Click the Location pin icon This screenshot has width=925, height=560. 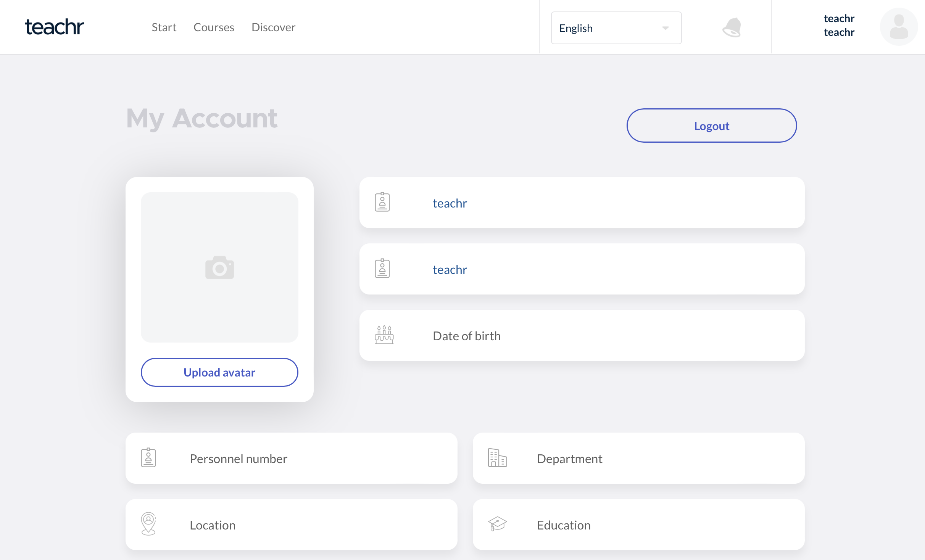pos(148,524)
